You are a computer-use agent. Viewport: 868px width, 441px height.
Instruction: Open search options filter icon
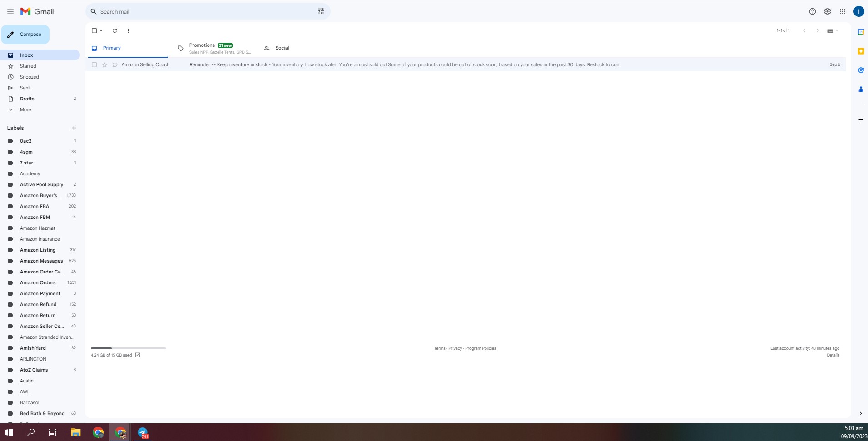(321, 11)
